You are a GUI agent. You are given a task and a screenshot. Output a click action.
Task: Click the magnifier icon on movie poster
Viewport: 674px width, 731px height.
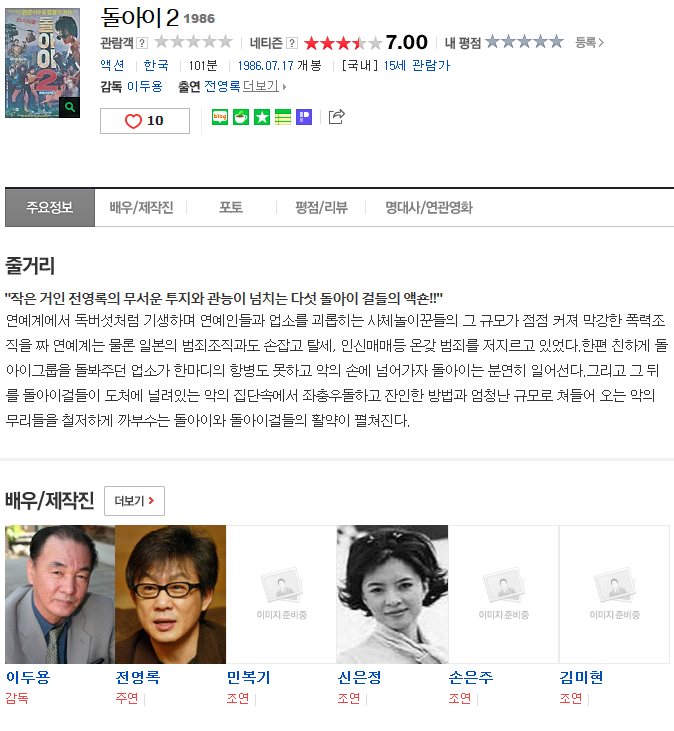coord(69,107)
